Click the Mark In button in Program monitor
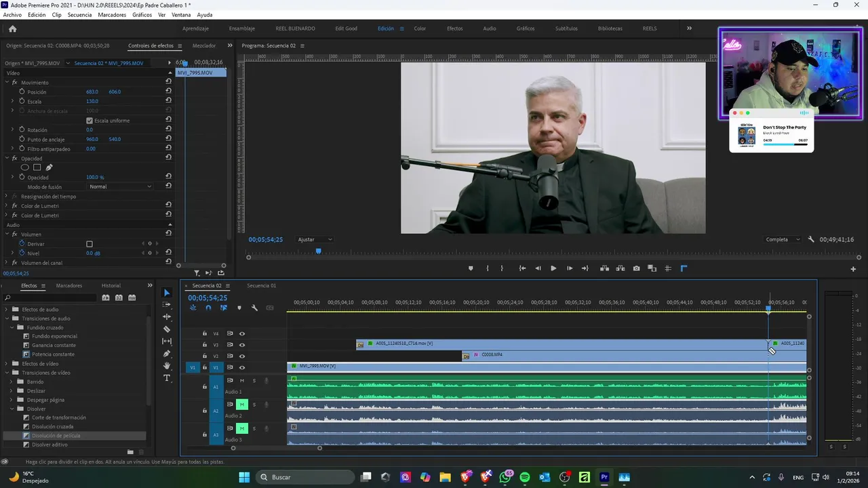 coord(488,268)
